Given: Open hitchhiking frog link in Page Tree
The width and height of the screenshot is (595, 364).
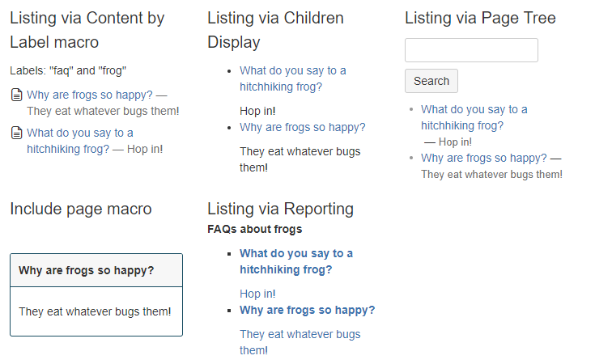Looking at the screenshot, I should click(474, 117).
